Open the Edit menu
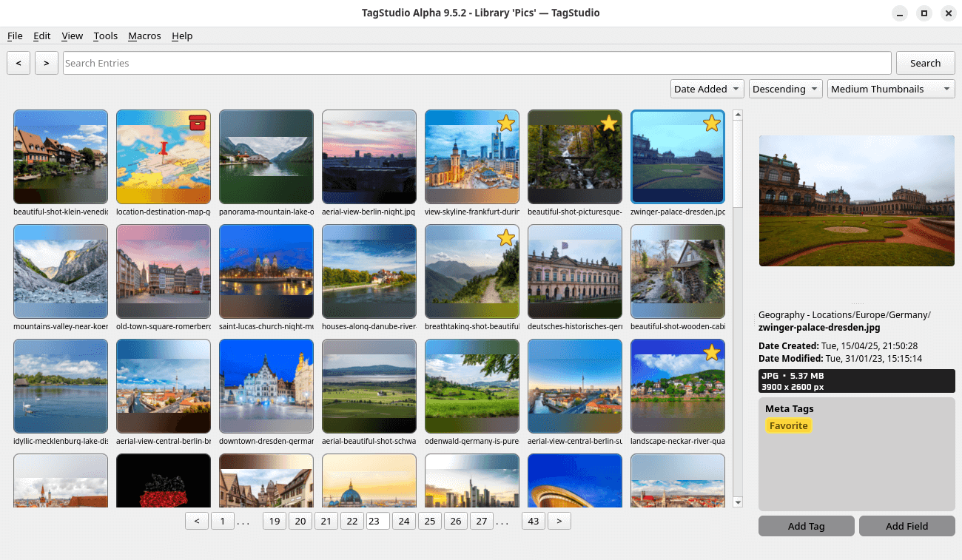 click(x=41, y=36)
